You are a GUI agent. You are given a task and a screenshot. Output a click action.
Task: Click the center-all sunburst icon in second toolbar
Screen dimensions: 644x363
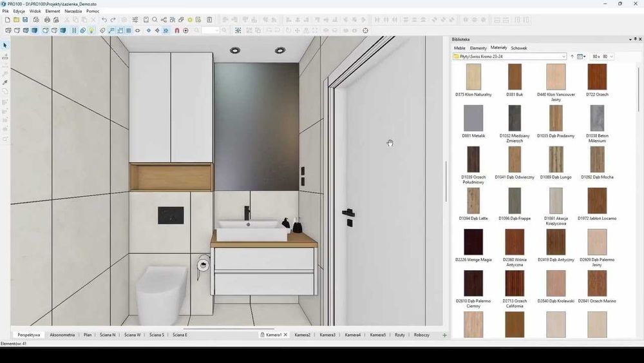238,30
